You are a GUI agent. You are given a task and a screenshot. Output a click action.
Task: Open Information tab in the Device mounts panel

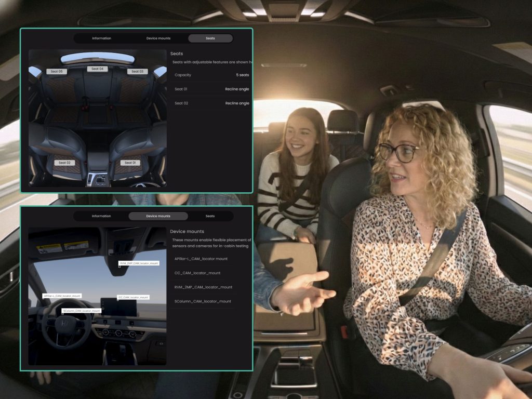tap(101, 216)
